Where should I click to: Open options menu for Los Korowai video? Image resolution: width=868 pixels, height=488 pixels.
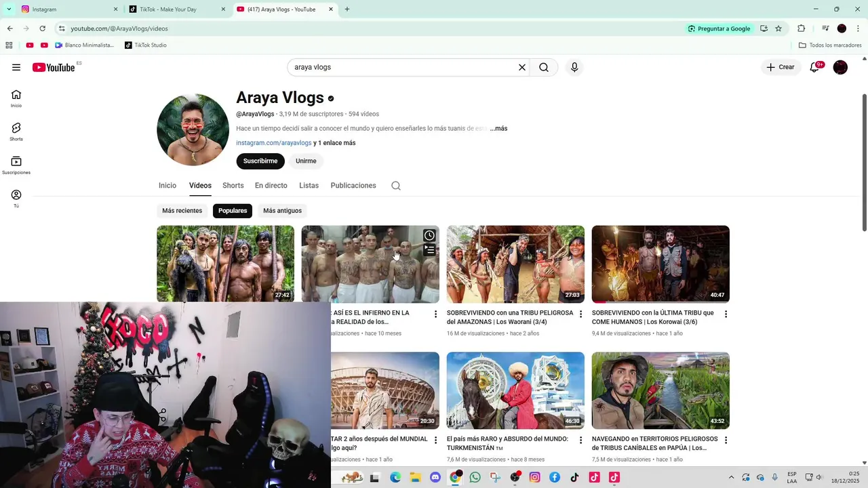pos(726,314)
